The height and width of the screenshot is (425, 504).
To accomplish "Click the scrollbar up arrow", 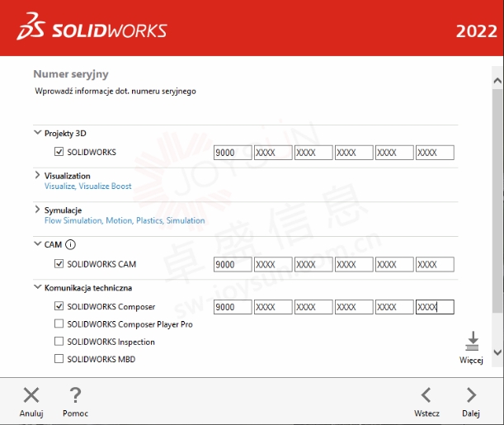I will [497, 81].
